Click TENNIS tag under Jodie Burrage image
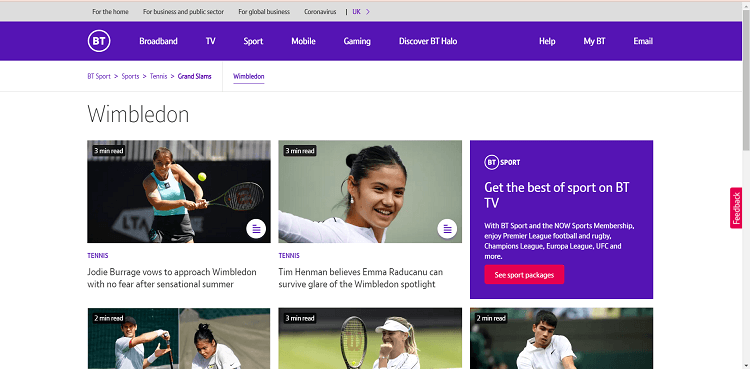This screenshot has width=750, height=369. click(98, 256)
